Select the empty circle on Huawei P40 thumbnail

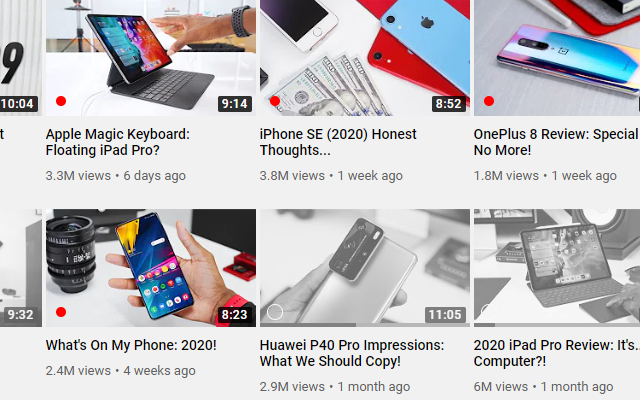pyautogui.click(x=275, y=312)
